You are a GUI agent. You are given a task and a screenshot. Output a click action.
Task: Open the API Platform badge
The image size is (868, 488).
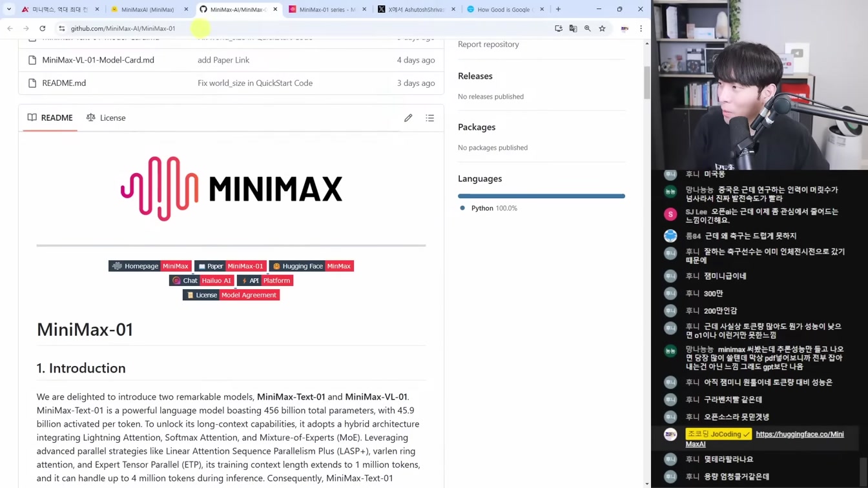(265, 281)
